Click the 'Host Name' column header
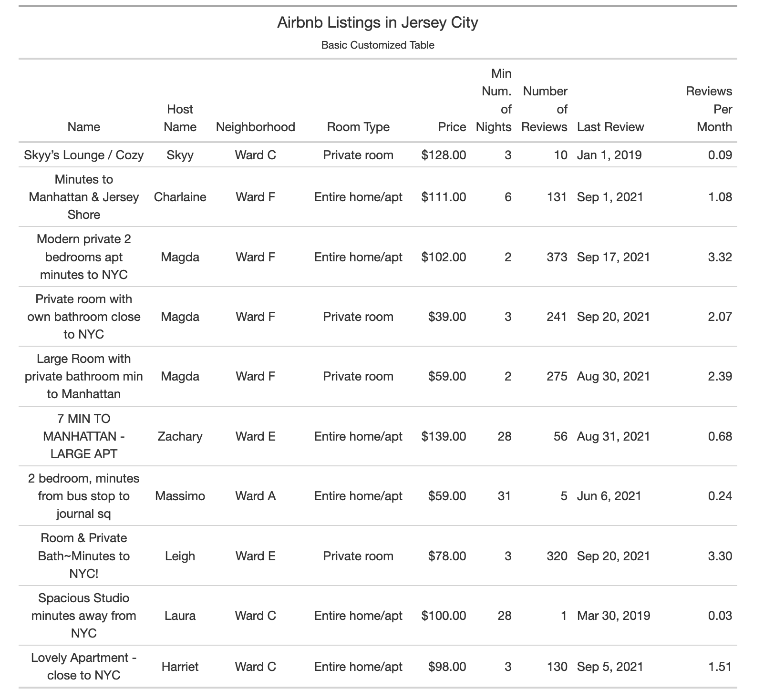 (x=180, y=118)
